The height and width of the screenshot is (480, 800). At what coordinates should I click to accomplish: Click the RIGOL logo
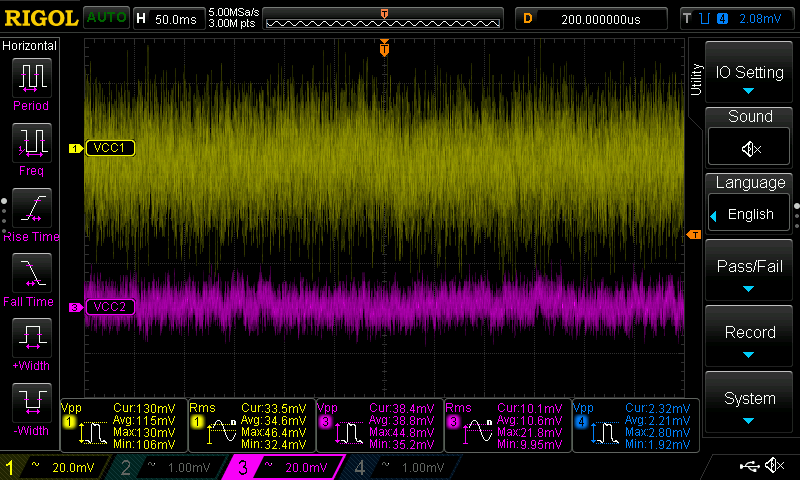point(41,18)
